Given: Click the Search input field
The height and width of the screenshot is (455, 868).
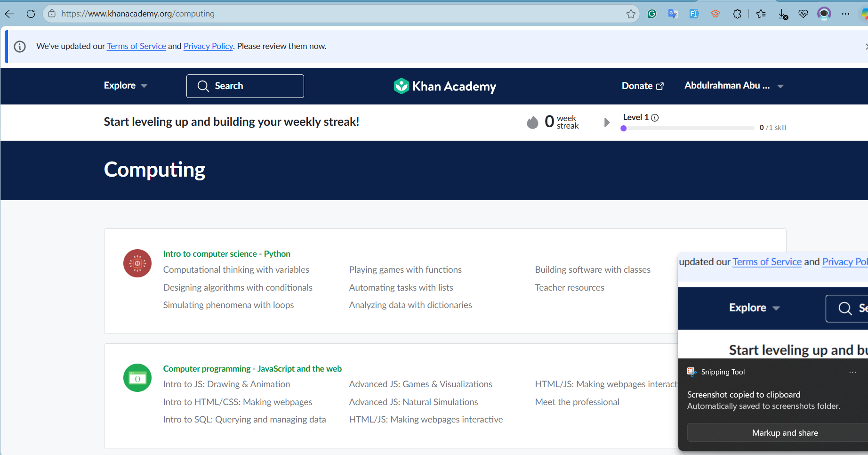Looking at the screenshot, I should coord(245,86).
